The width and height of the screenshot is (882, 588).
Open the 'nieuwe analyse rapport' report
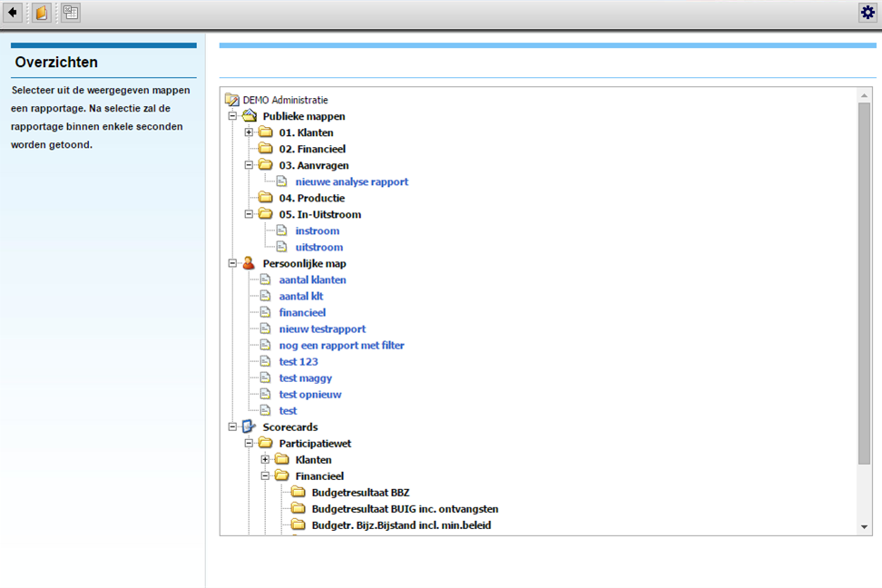pyautogui.click(x=351, y=181)
